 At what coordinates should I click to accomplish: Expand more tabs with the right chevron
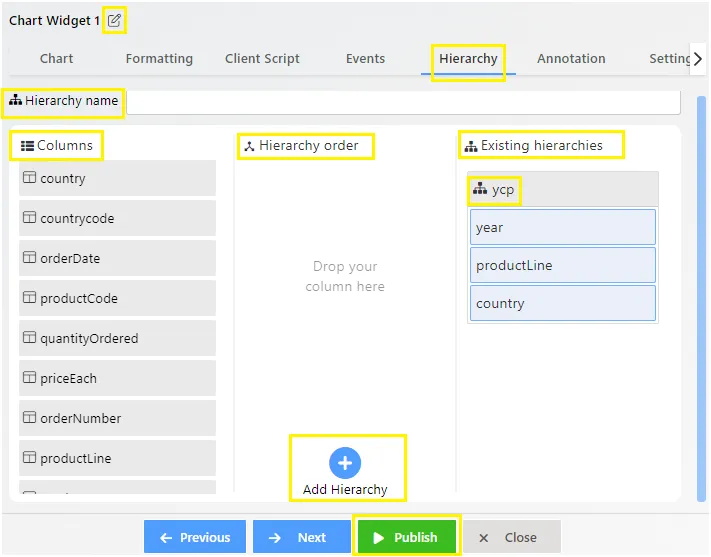[x=698, y=59]
